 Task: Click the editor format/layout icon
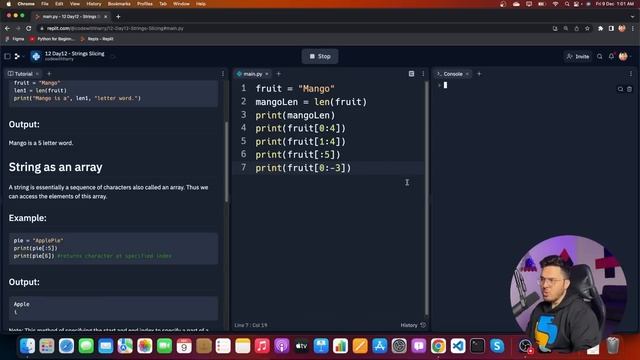411,74
